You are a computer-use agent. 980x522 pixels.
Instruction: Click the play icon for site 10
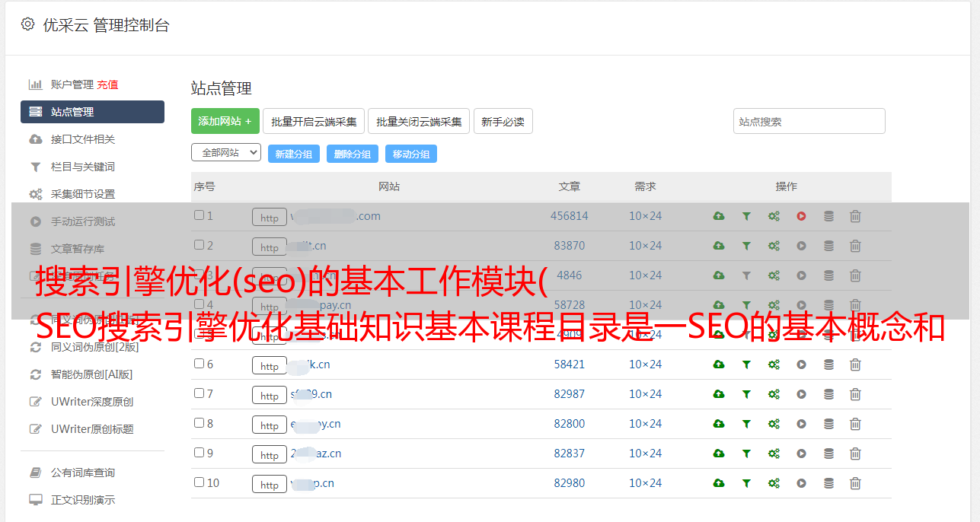(801, 483)
